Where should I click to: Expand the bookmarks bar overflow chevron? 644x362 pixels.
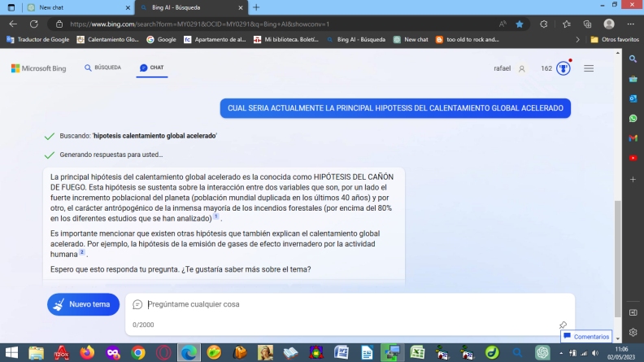pyautogui.click(x=578, y=39)
